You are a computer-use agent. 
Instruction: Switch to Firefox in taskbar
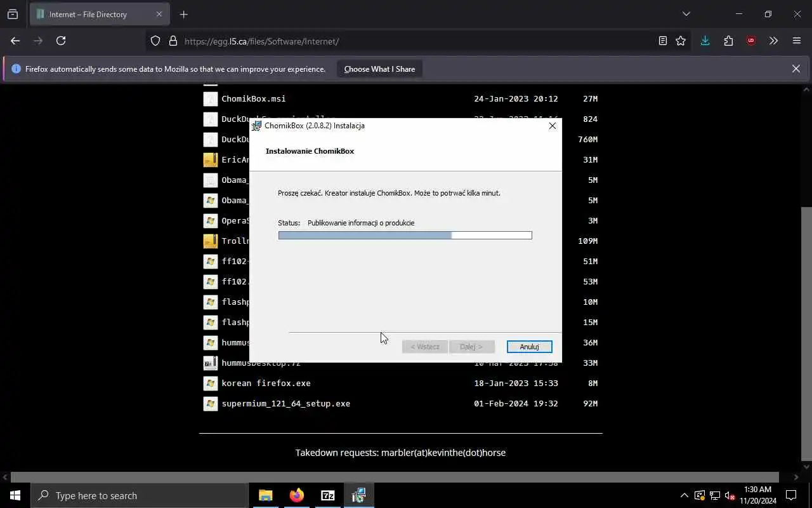click(297, 495)
